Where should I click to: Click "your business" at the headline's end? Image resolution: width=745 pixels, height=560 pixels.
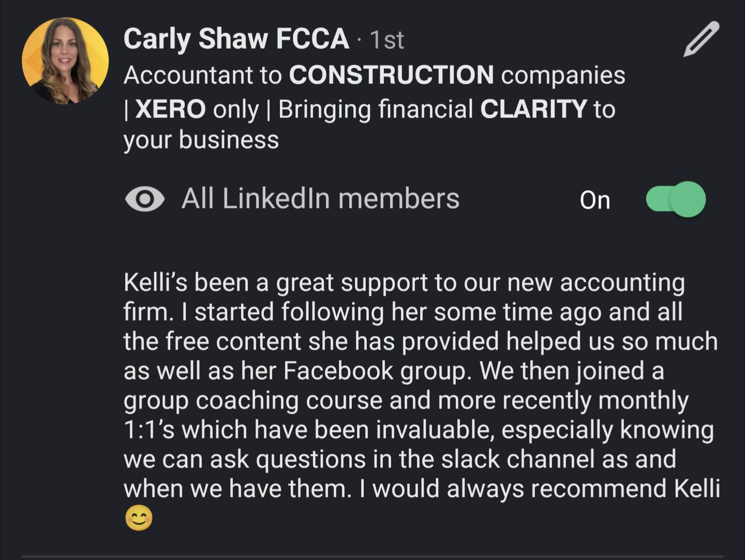(x=201, y=140)
